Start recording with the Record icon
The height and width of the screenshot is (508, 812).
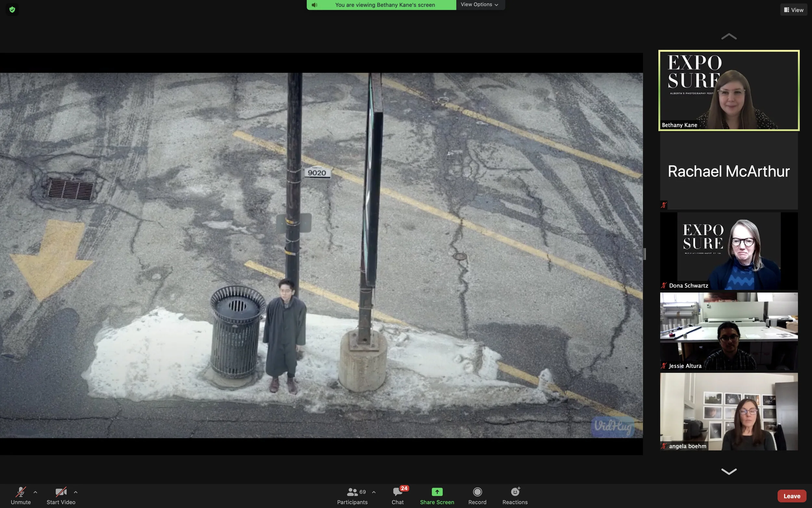pos(477,492)
